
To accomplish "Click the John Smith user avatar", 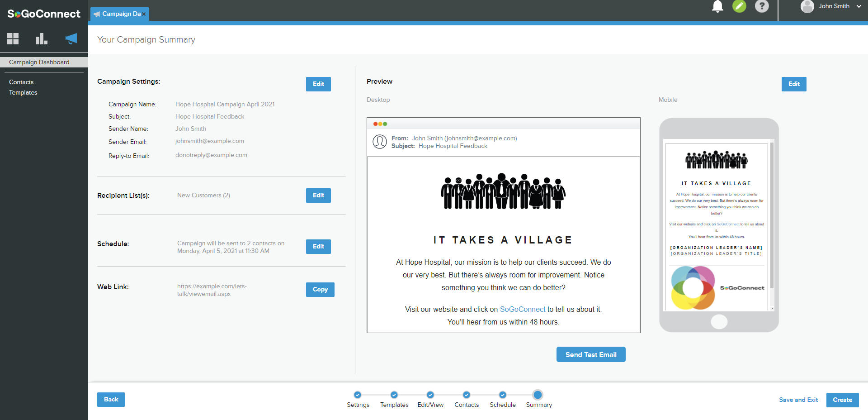I will tap(807, 6).
